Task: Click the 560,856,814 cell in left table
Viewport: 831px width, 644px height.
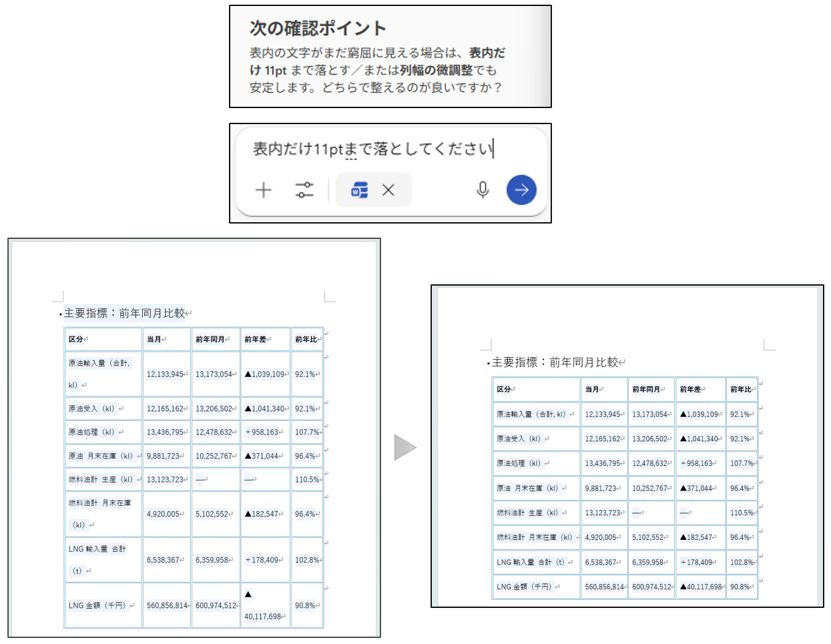Action: [x=167, y=605]
